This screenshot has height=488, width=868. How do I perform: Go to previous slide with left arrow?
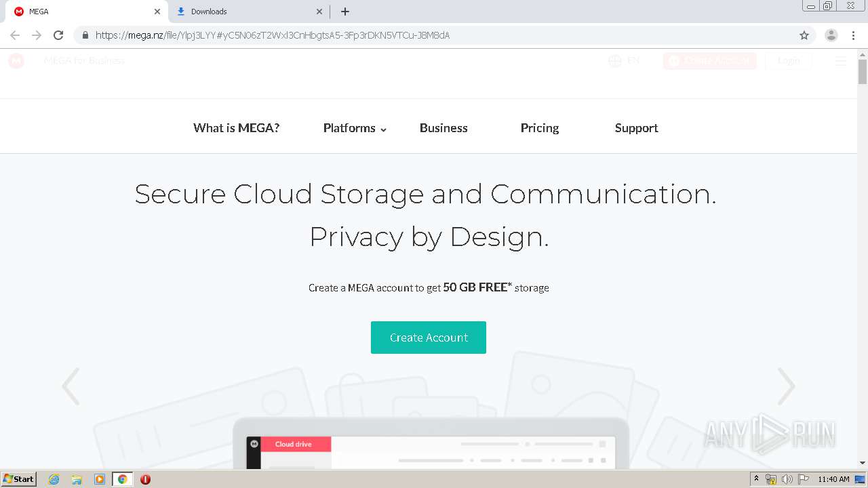pos(71,386)
